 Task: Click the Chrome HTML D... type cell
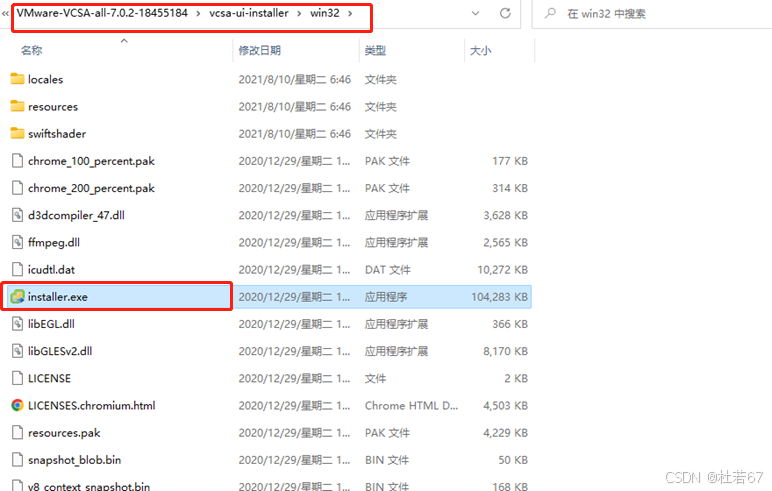pos(411,405)
